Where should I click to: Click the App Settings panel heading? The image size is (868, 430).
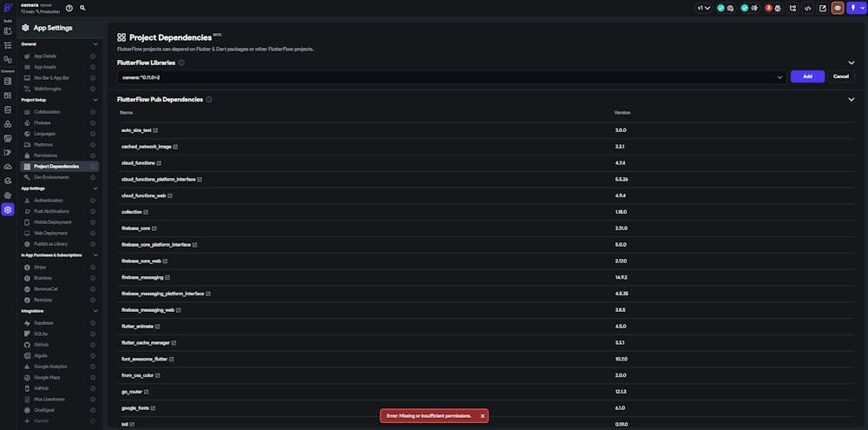53,28
